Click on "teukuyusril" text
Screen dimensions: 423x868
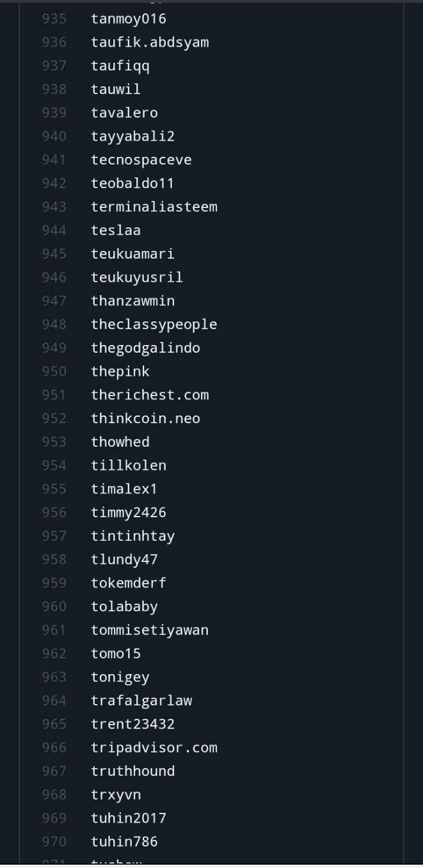pos(137,278)
